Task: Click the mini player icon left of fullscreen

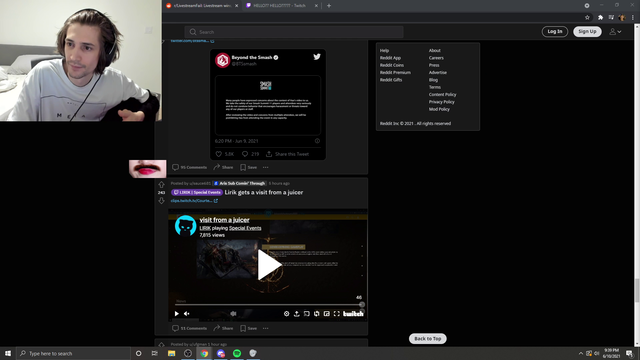Action: [x=327, y=313]
